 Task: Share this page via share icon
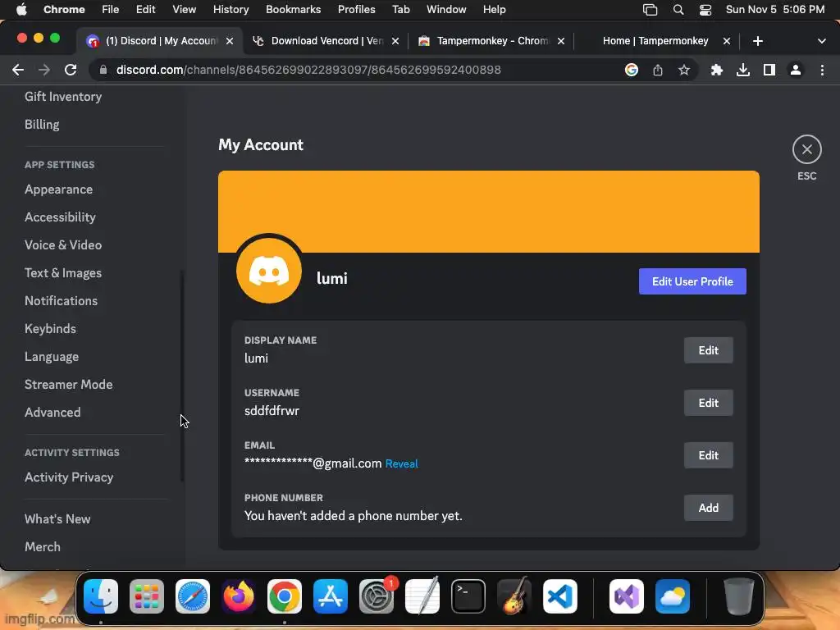coord(658,70)
